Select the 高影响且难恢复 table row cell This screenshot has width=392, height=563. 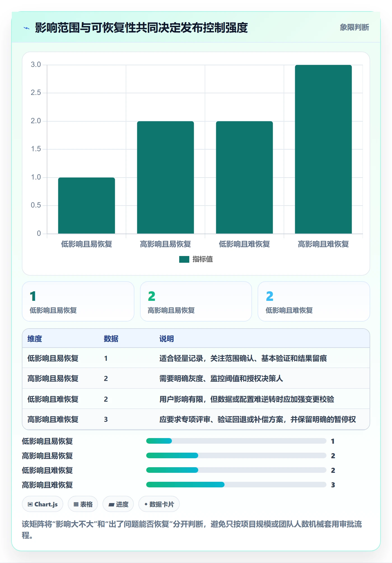coord(53,419)
